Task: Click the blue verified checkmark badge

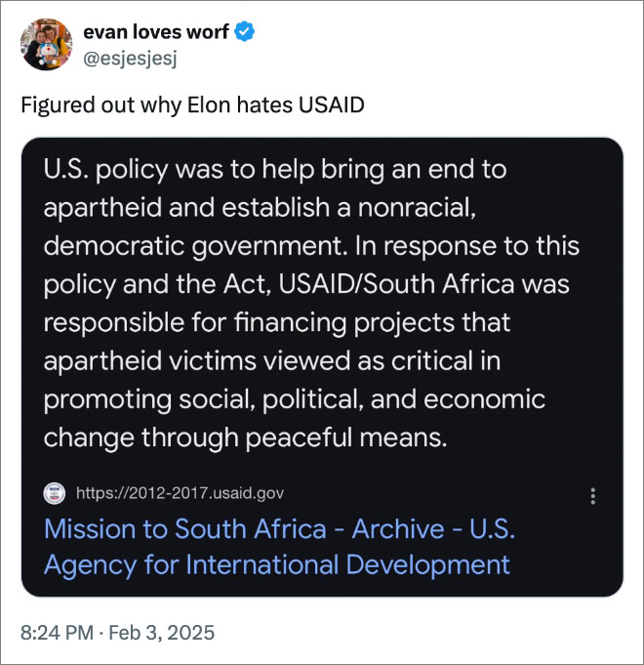Action: pyautogui.click(x=245, y=32)
